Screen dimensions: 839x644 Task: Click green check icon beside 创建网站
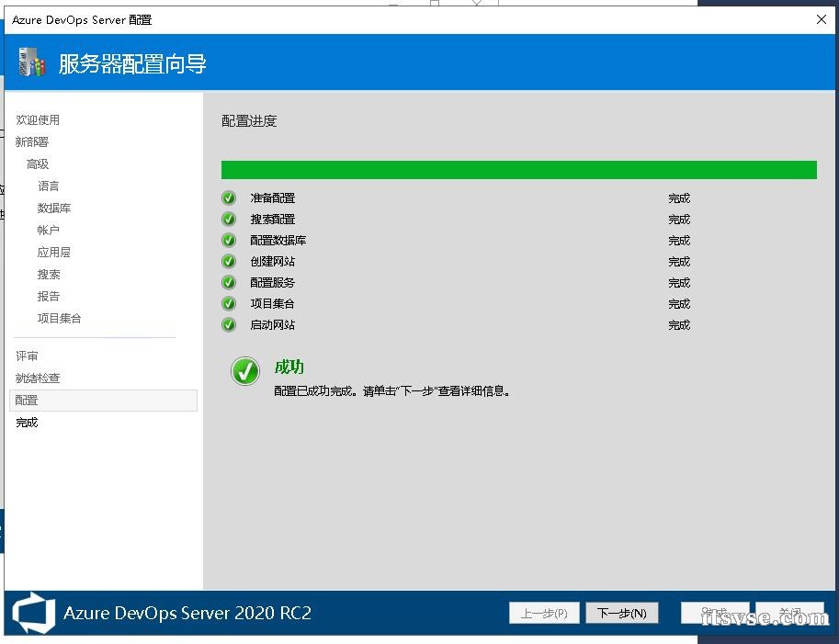(229, 261)
